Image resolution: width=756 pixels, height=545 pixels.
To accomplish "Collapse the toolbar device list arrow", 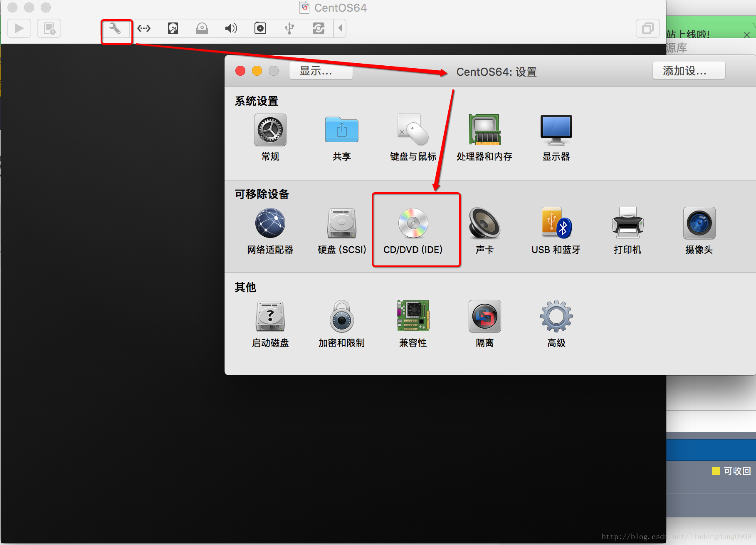I will point(340,28).
